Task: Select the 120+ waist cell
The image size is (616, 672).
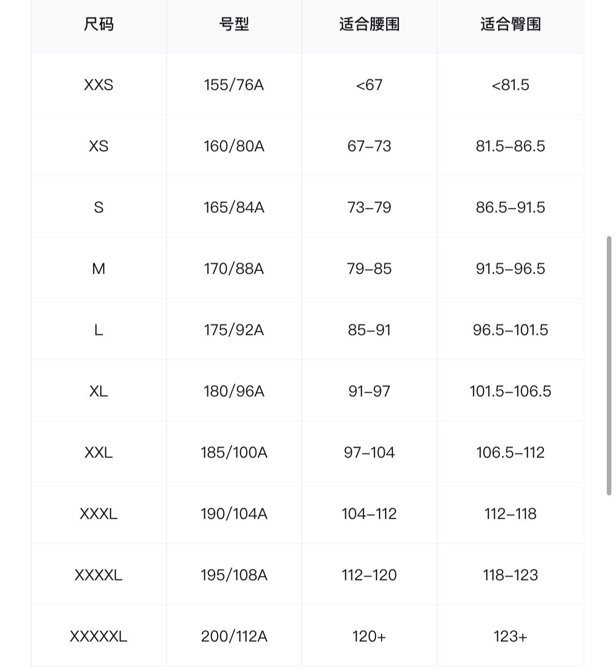Action: (369, 636)
